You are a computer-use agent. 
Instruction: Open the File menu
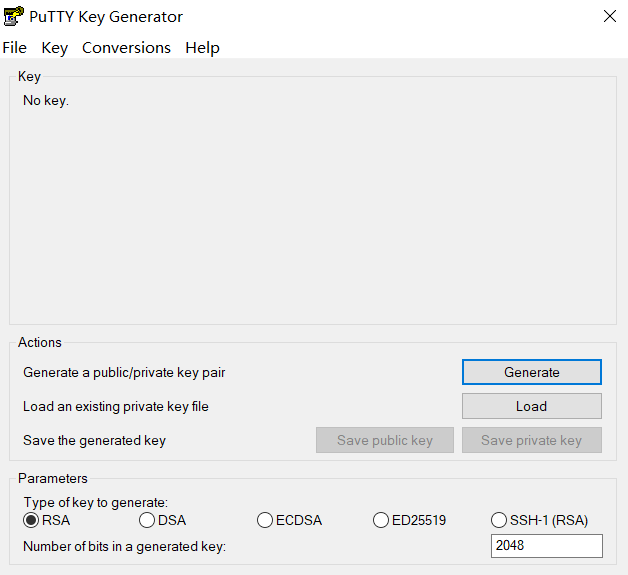click(x=14, y=48)
